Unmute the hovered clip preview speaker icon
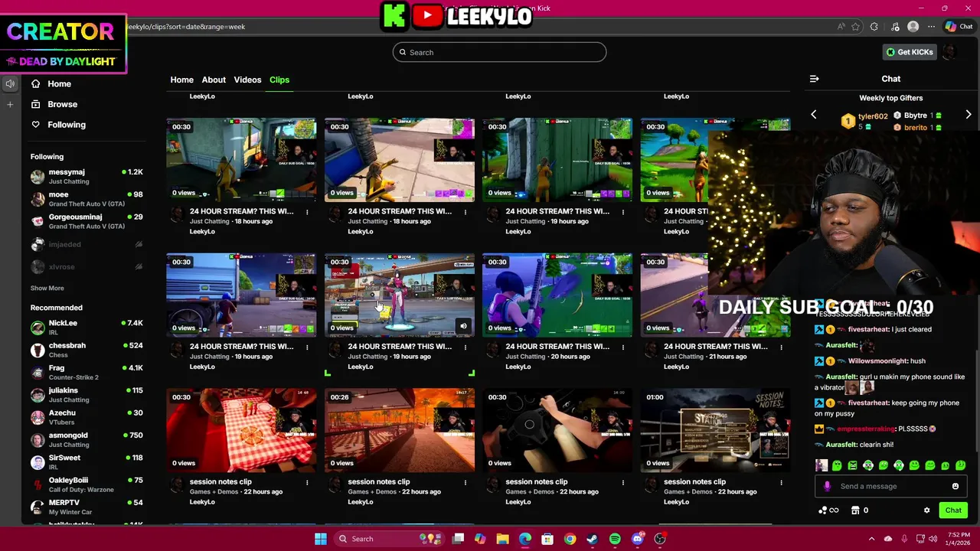Screen dimensions: 980x551 tap(463, 327)
